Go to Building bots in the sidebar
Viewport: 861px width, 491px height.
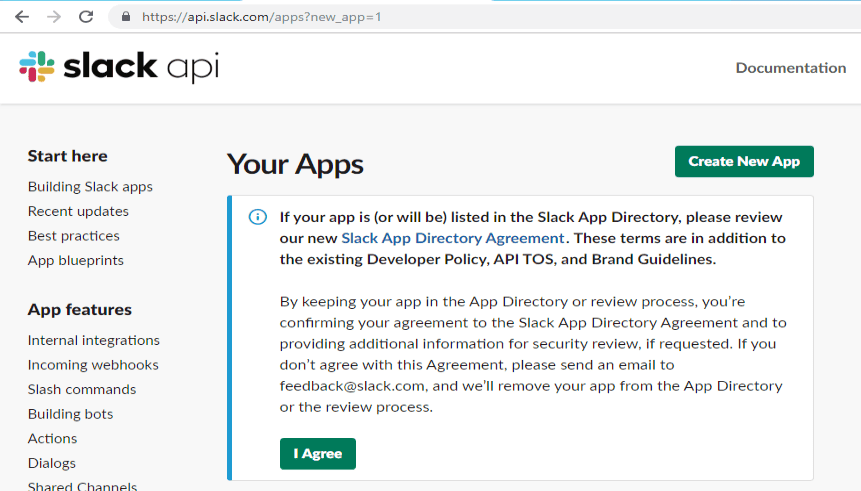click(70, 414)
